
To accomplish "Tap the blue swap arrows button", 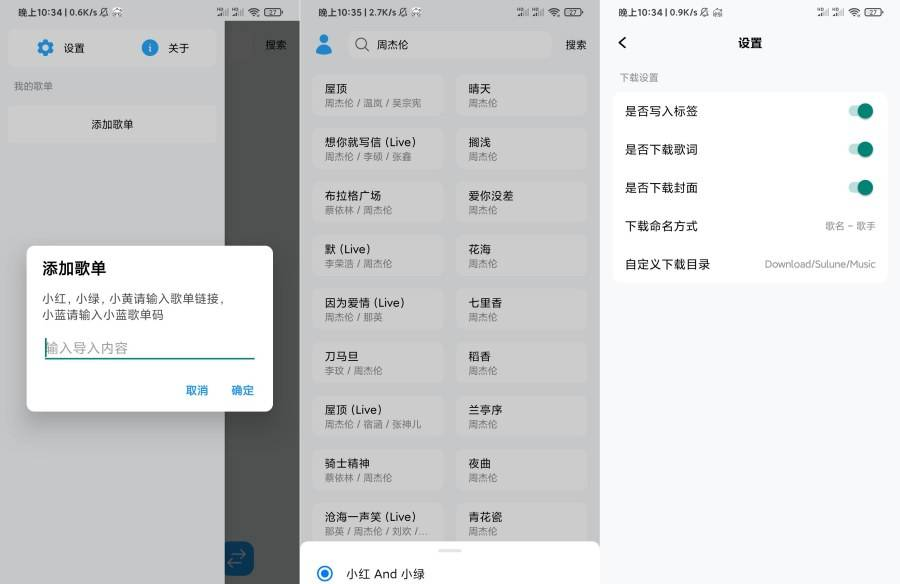I will [237, 558].
